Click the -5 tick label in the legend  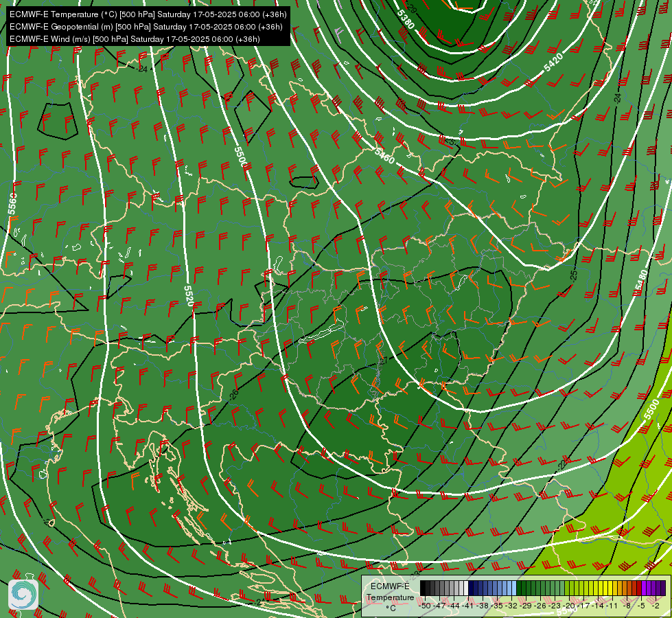coord(641,606)
